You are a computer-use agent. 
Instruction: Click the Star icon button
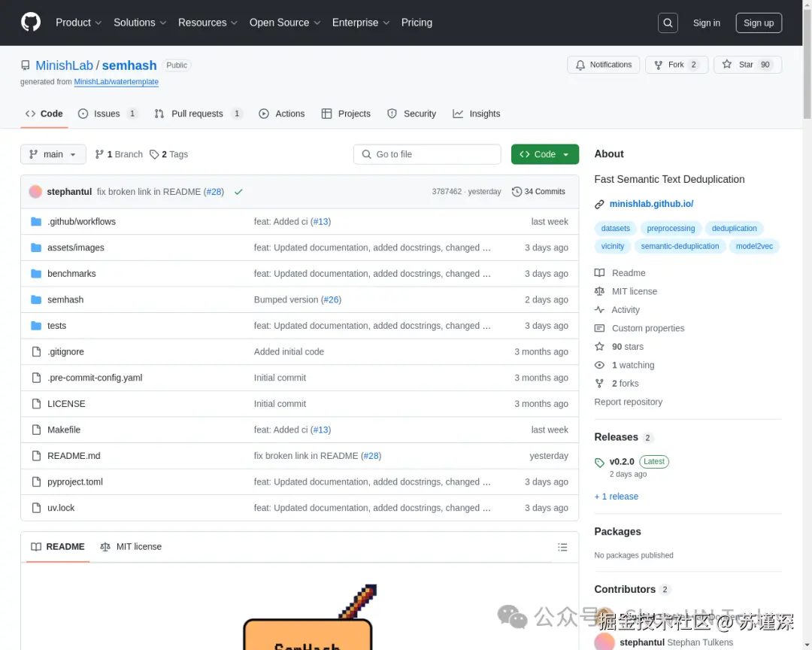coord(726,64)
